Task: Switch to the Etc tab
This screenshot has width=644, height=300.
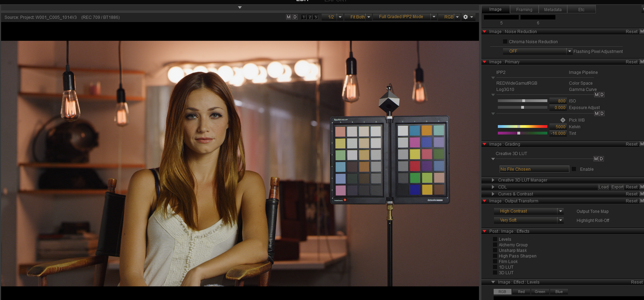Action: point(582,10)
